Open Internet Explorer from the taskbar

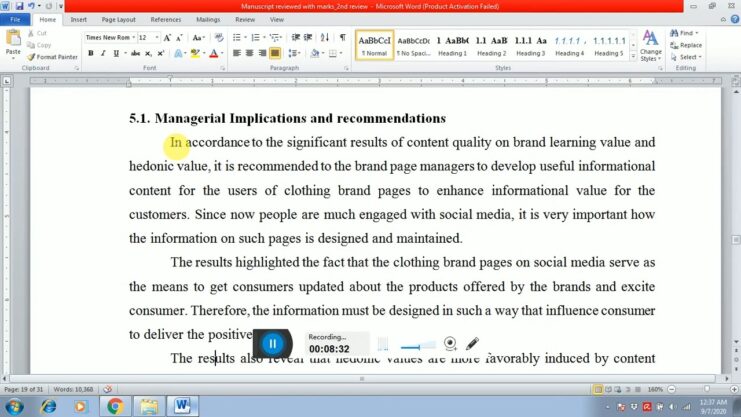click(48, 406)
